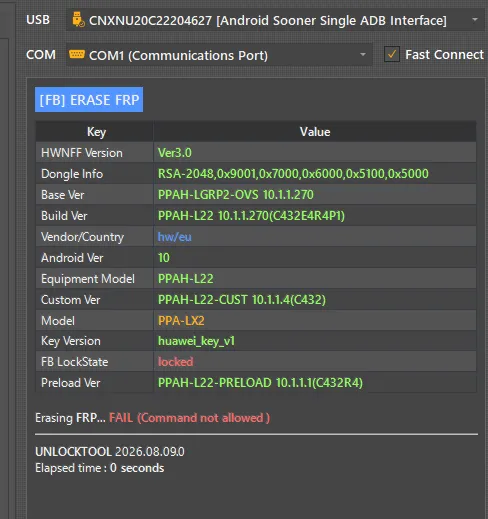Select PPAH-LGRP2-OVS 10.1.1.270 value
The height and width of the screenshot is (519, 488).
coord(315,195)
